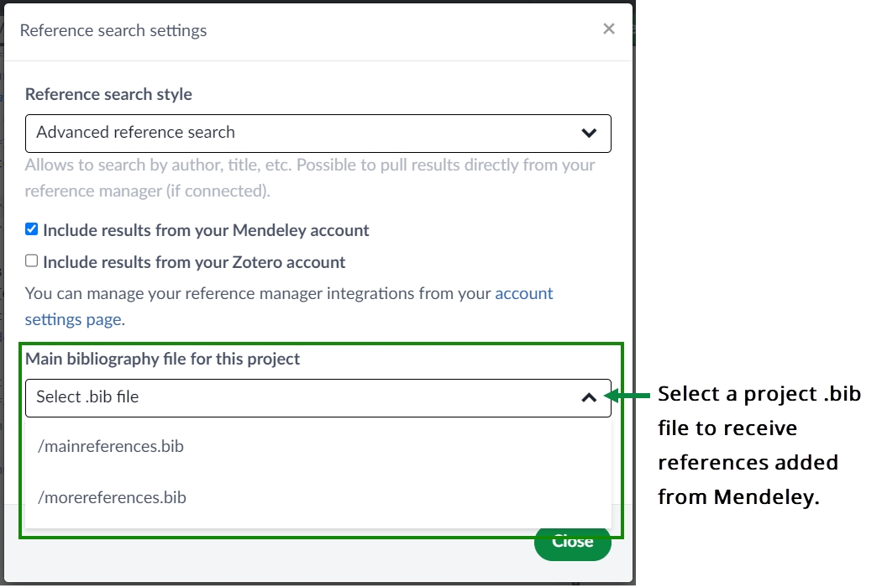Screen dimensions: 882x588
Task: Click the Mendeley account checkbox label
Action: click(206, 230)
